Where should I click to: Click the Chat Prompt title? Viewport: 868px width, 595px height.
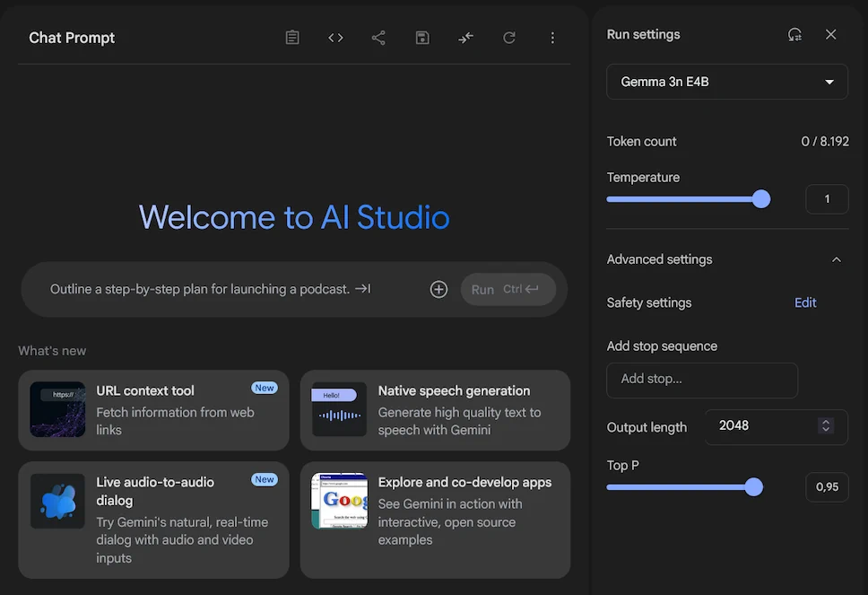pos(72,38)
